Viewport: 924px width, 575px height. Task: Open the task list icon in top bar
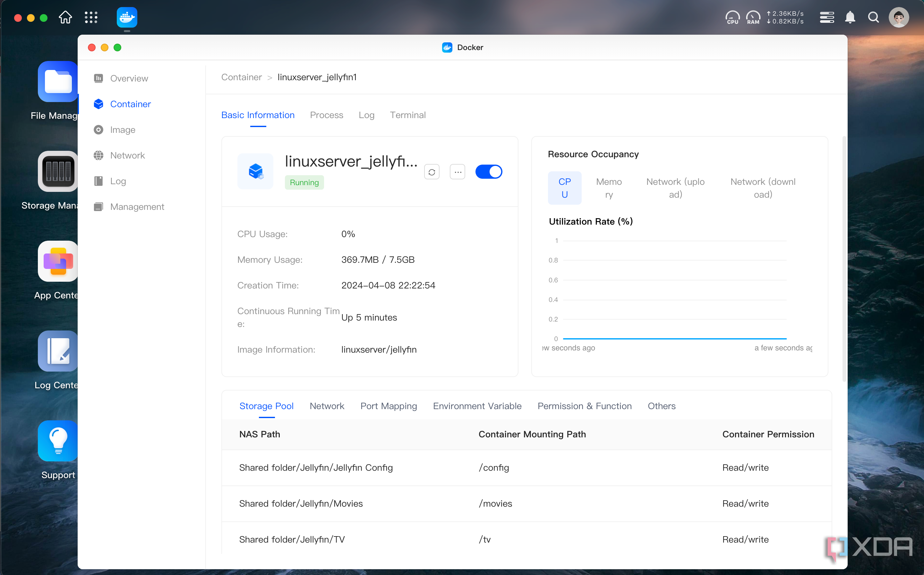click(x=827, y=17)
